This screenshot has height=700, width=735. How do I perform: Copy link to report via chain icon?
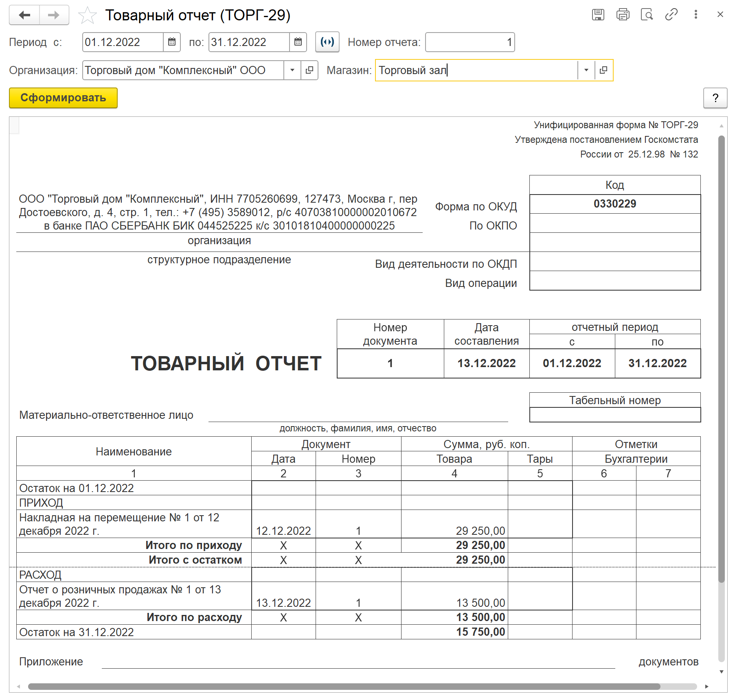671,15
